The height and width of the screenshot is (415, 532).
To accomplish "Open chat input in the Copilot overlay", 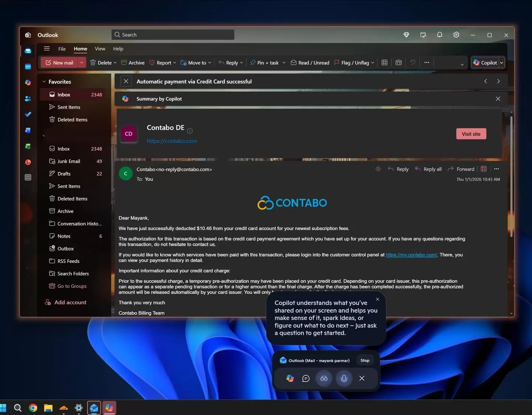I will tap(306, 378).
